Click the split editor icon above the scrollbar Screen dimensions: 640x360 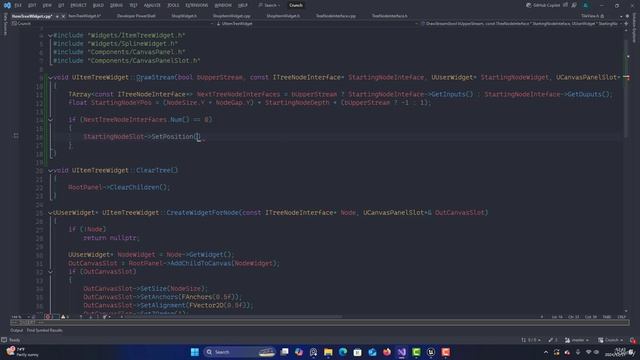(626, 24)
